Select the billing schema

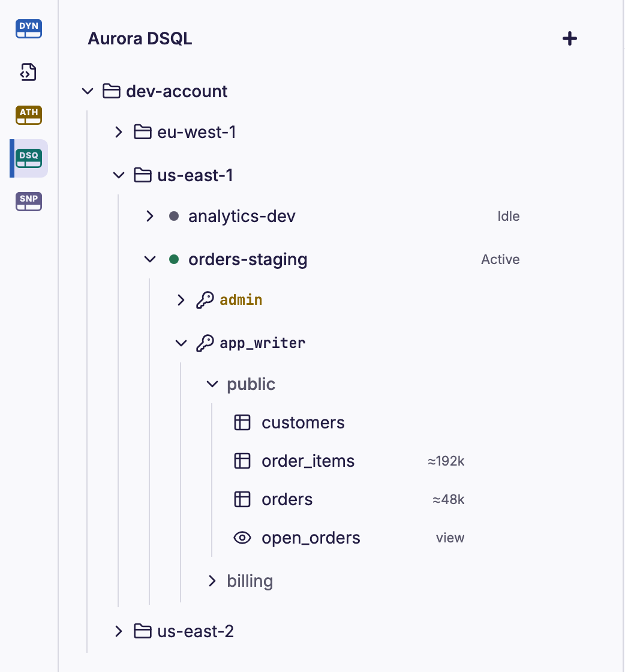point(250,581)
